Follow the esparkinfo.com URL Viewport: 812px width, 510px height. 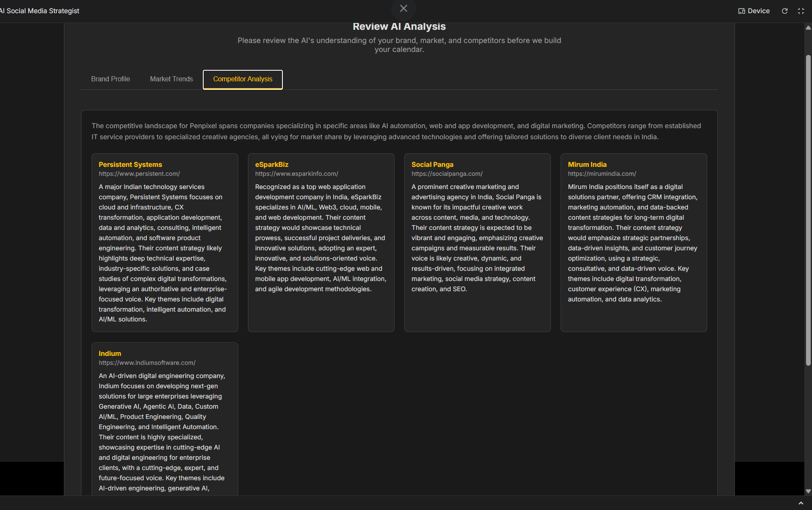[297, 174]
